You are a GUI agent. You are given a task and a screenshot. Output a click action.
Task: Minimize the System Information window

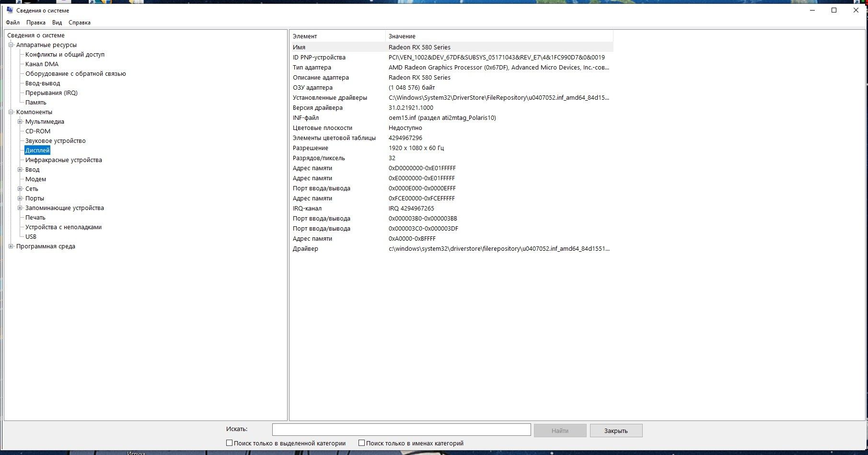(812, 10)
